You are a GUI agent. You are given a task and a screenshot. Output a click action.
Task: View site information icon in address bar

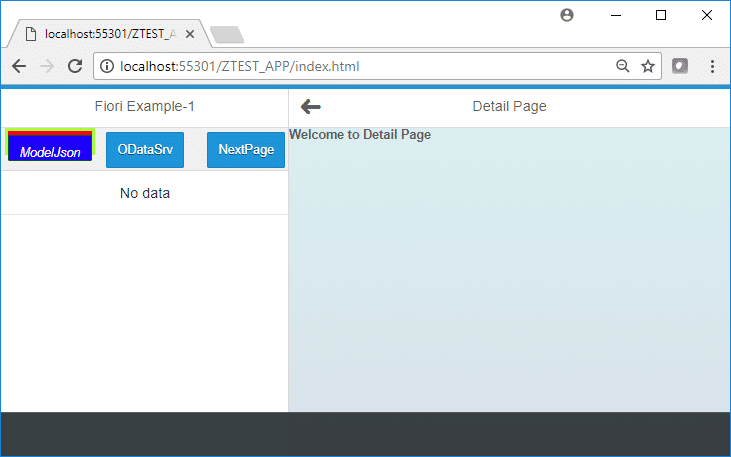pyautogui.click(x=107, y=67)
